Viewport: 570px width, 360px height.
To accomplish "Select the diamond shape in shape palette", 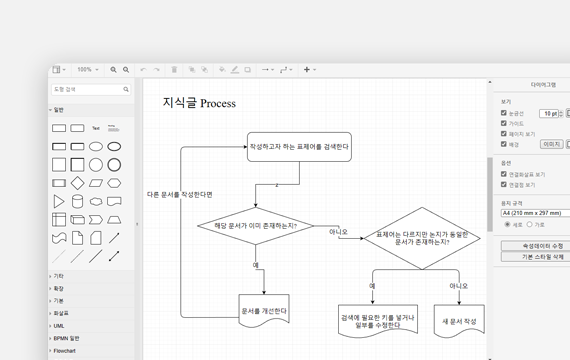I will (77, 183).
